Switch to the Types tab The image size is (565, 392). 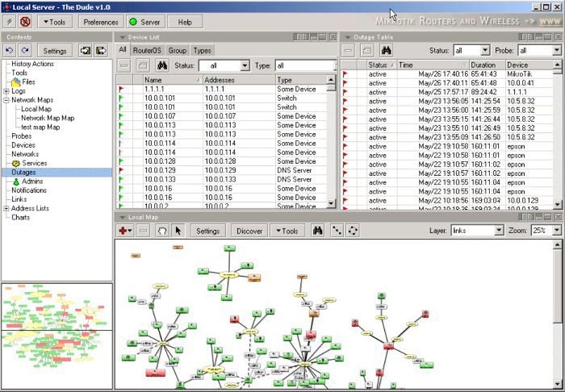pyautogui.click(x=202, y=50)
